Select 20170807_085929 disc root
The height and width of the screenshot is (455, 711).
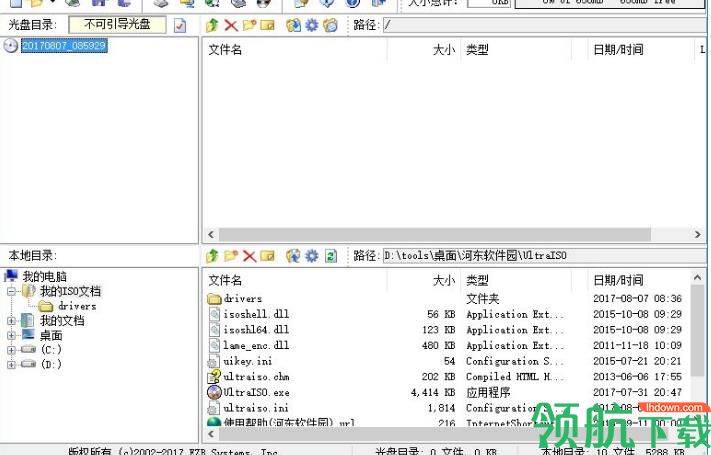click(x=64, y=45)
